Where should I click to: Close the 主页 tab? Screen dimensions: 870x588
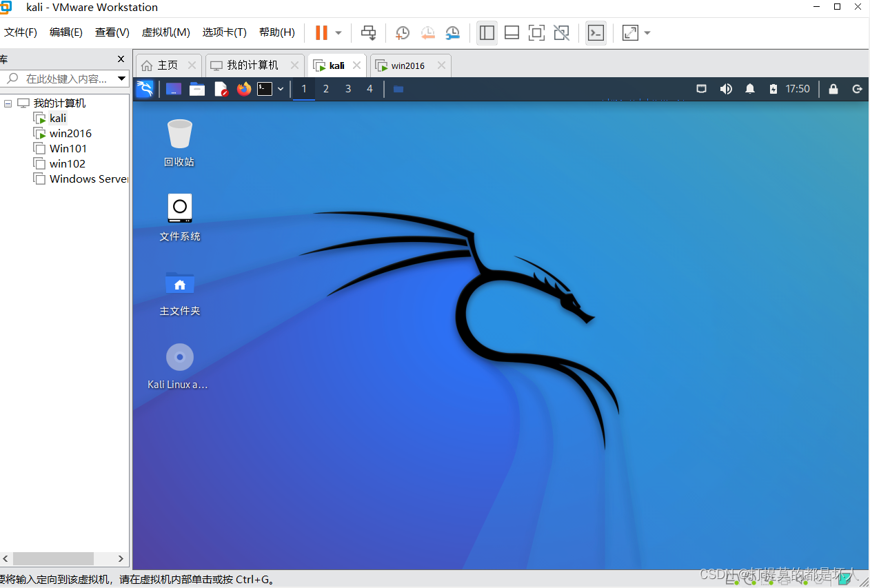coord(192,65)
